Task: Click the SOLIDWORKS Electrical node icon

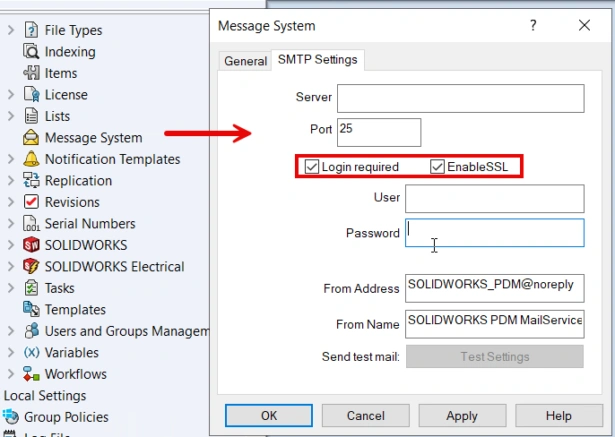Action: [x=30, y=267]
